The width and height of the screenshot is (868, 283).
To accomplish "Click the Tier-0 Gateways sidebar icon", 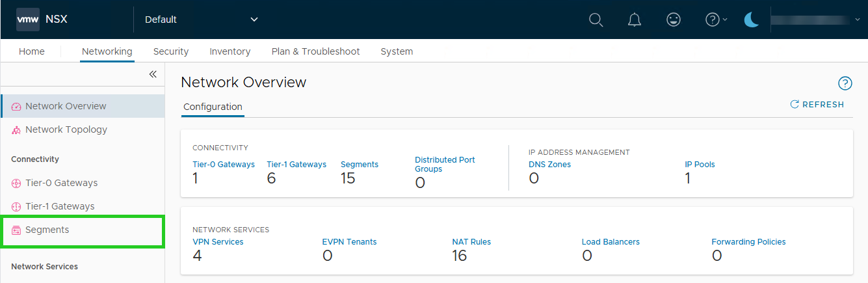I will coord(16,183).
